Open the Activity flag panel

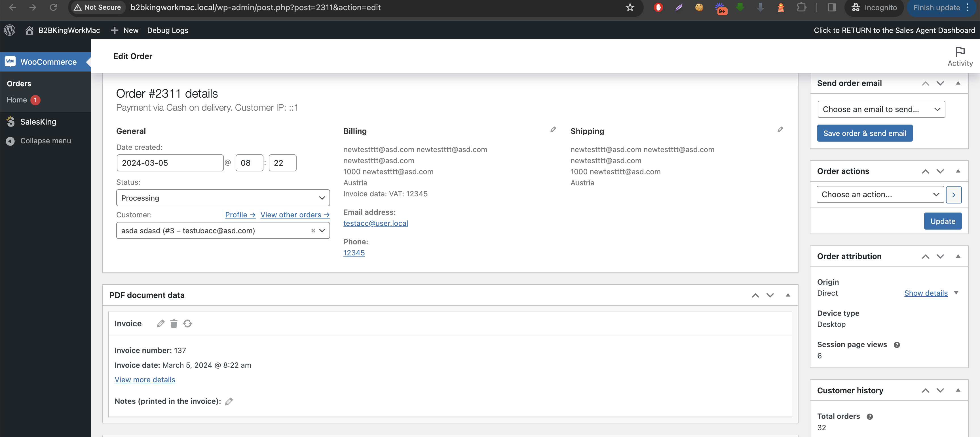coord(960,57)
